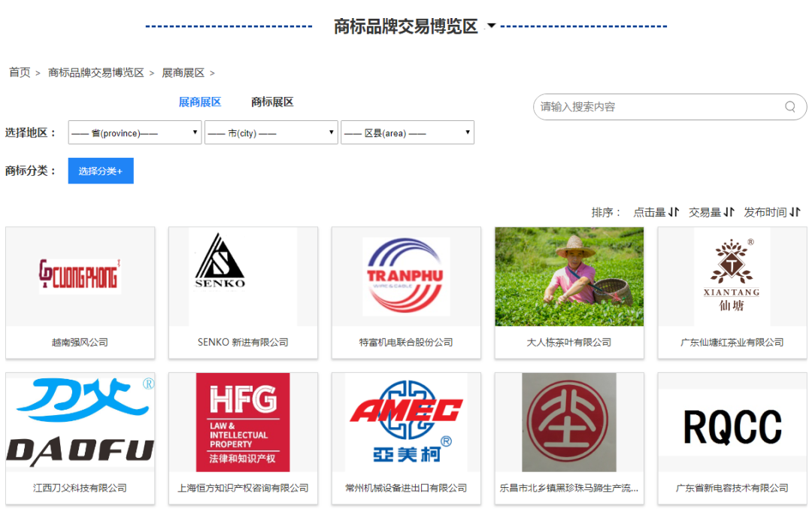Viewport: 812px width, 512px height.
Task: Open the CUONGPHONG logo thumbnail
Action: click(x=80, y=277)
